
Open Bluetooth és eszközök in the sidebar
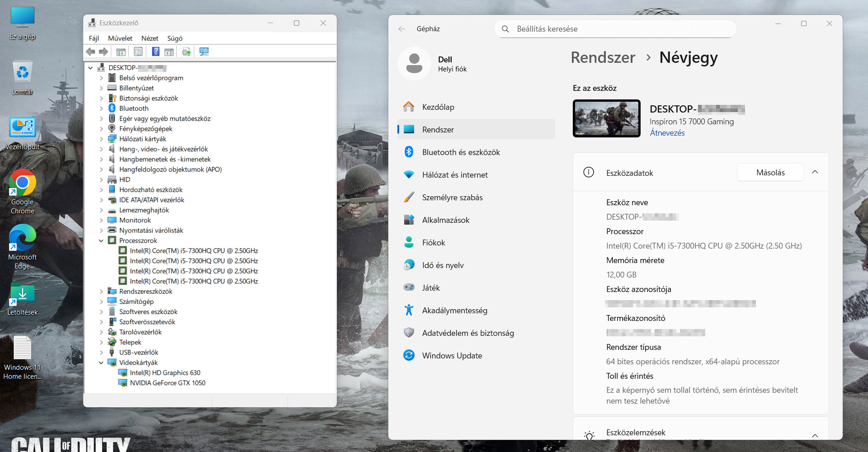click(x=476, y=152)
